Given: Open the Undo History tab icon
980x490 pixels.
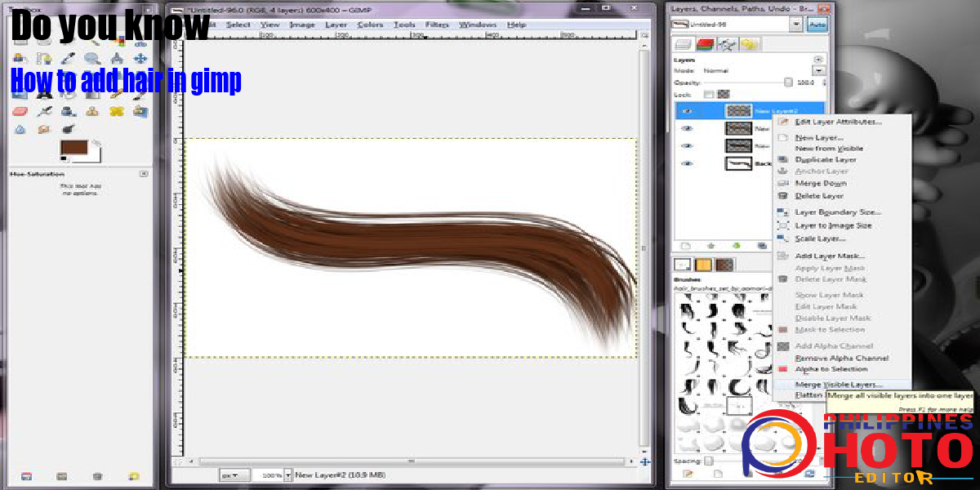Looking at the screenshot, I should coord(748,44).
